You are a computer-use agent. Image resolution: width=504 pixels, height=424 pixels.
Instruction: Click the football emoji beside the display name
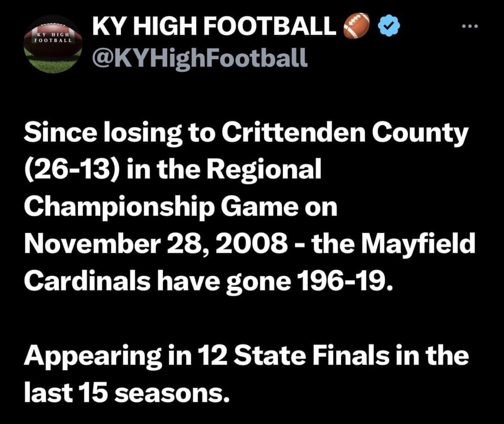tap(356, 25)
